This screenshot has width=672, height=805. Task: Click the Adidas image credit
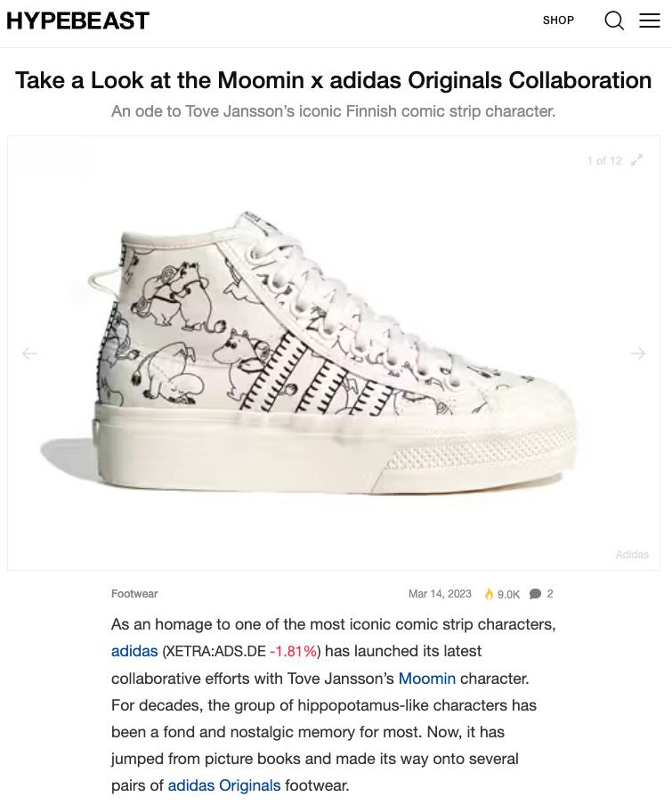click(632, 555)
